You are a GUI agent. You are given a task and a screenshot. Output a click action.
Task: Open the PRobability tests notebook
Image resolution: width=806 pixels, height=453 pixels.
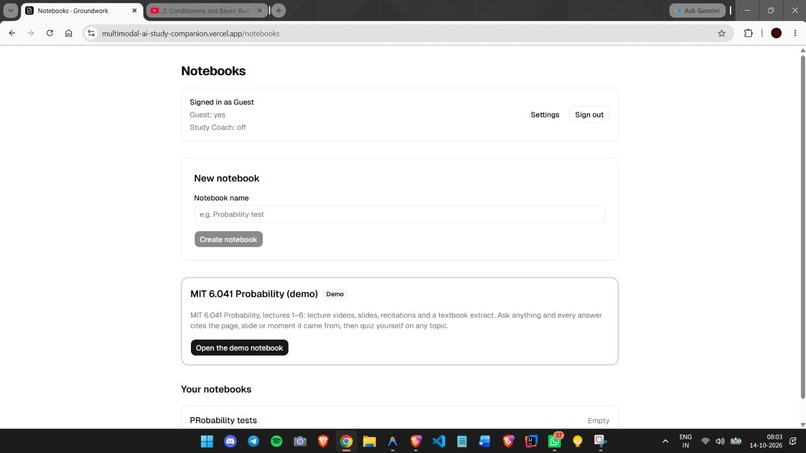(399, 420)
